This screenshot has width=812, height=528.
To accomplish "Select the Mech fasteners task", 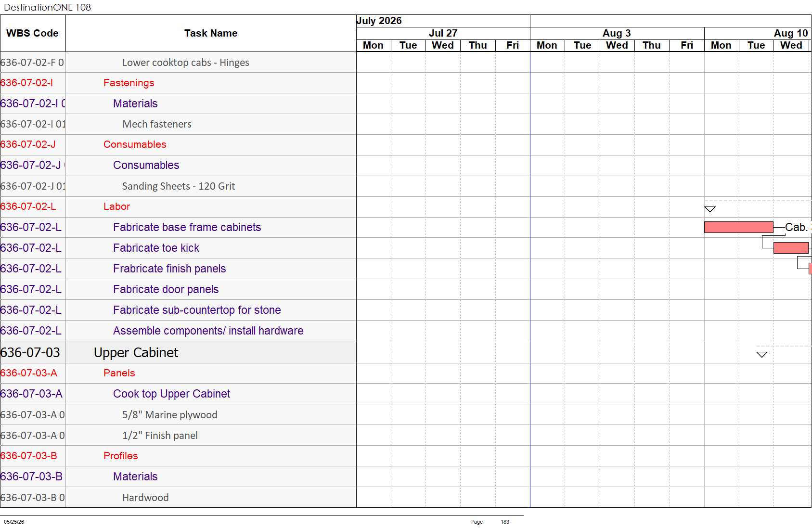I will click(178, 124).
